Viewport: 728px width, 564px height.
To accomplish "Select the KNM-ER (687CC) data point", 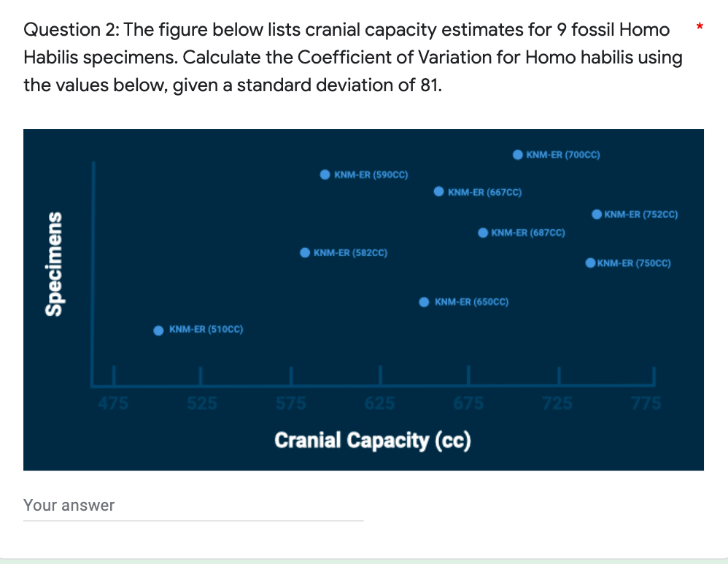I will point(483,233).
